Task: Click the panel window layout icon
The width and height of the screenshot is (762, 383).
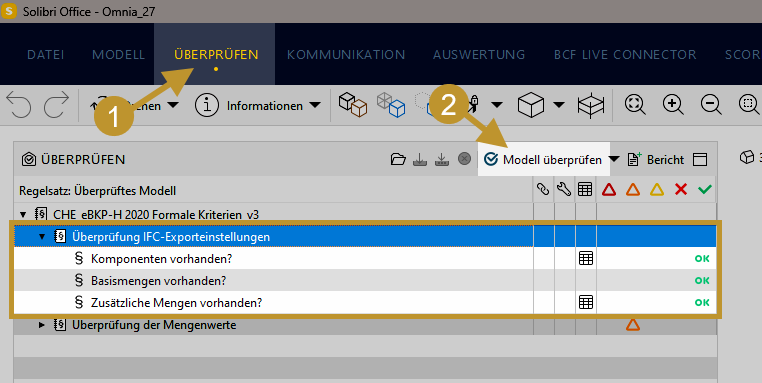Action: click(x=700, y=159)
